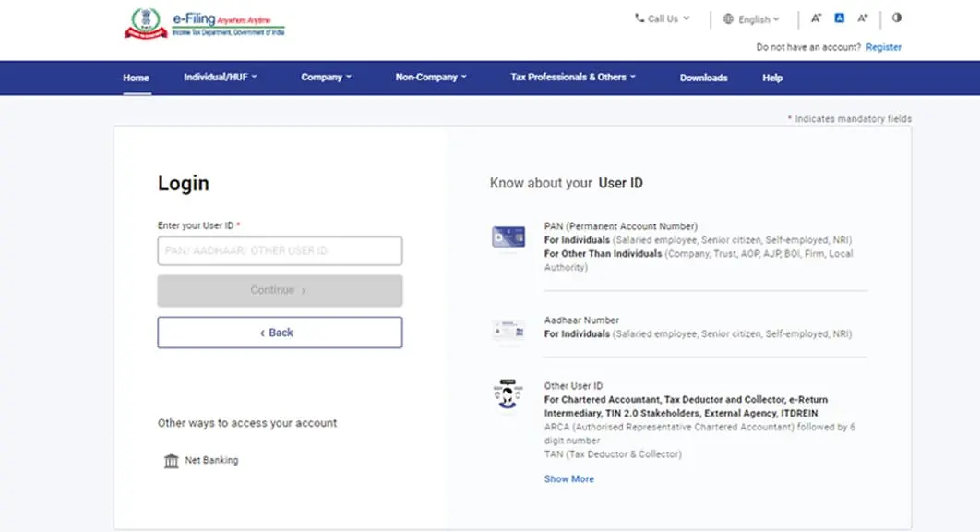The image size is (980, 532).
Task: Open the Downloads menu item
Action: (704, 78)
